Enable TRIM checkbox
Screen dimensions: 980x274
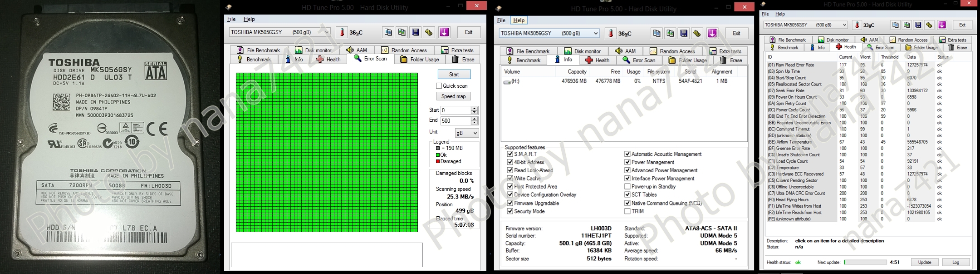coord(627,211)
